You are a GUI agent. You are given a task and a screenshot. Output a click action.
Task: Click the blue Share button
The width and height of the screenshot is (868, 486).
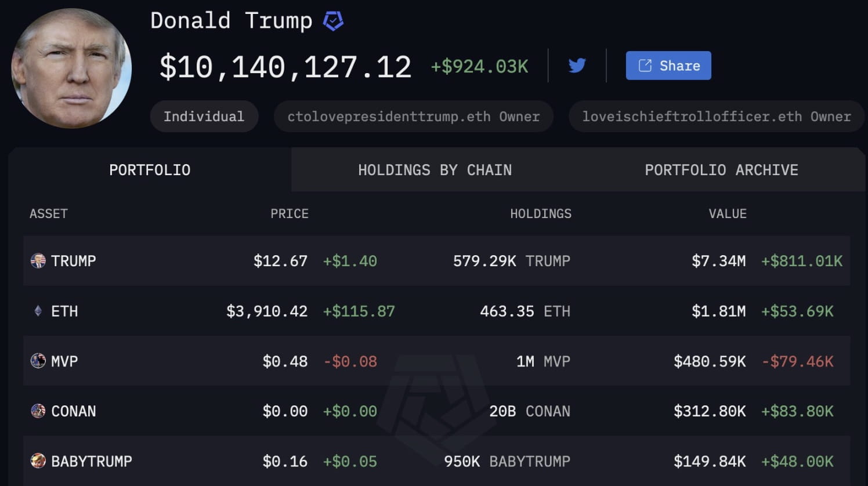668,66
